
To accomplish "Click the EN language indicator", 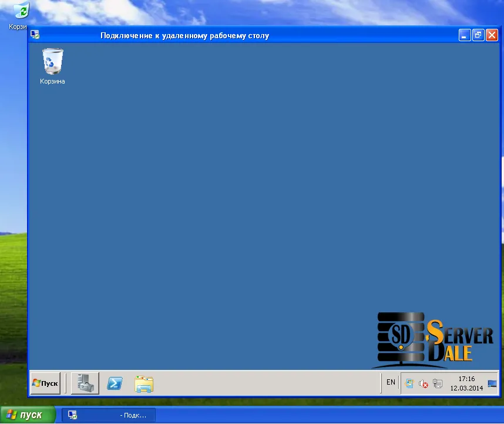I will (391, 382).
